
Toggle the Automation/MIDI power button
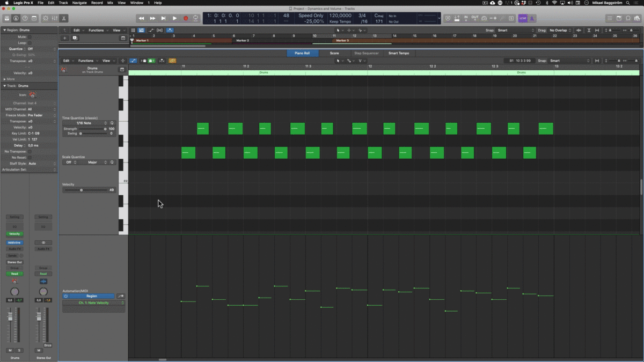(x=65, y=296)
